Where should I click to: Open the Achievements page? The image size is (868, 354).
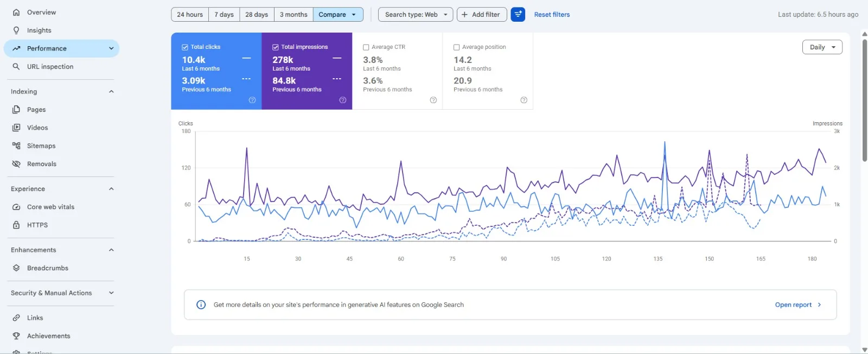[x=61, y=336]
